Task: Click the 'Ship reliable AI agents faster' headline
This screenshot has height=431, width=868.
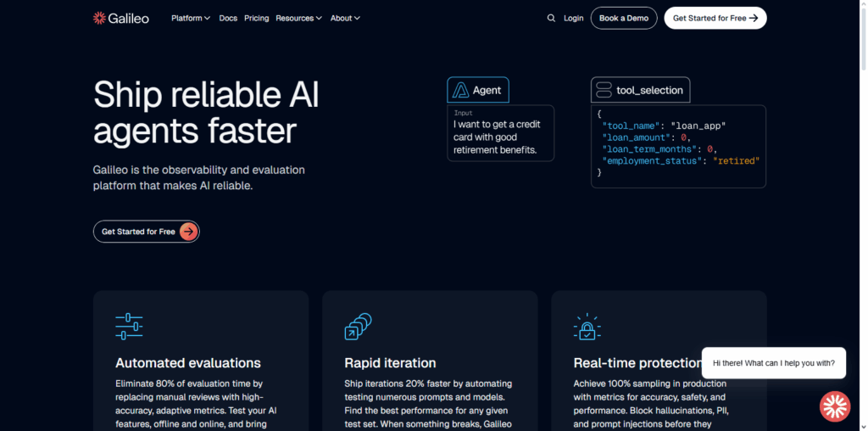Action: pos(206,113)
